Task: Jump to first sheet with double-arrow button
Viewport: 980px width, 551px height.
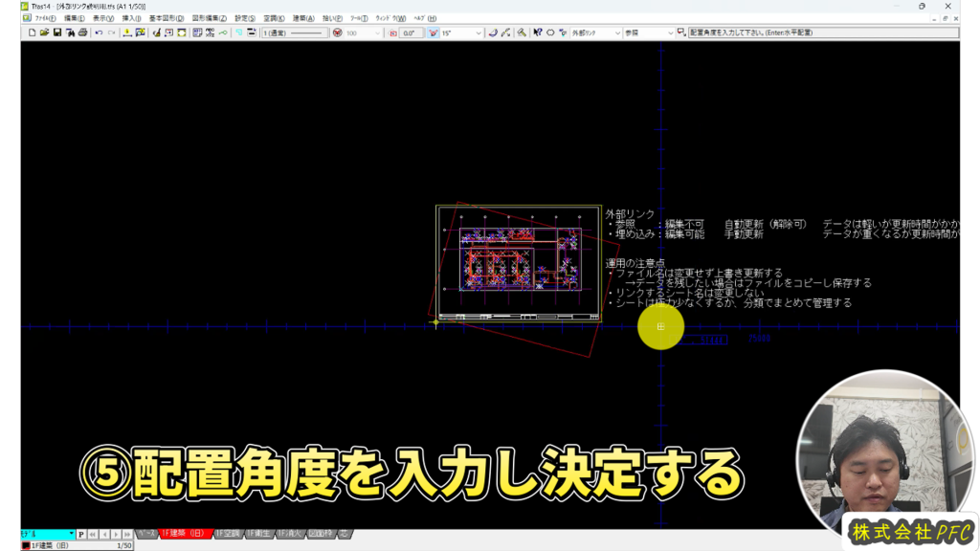Action: click(x=93, y=535)
